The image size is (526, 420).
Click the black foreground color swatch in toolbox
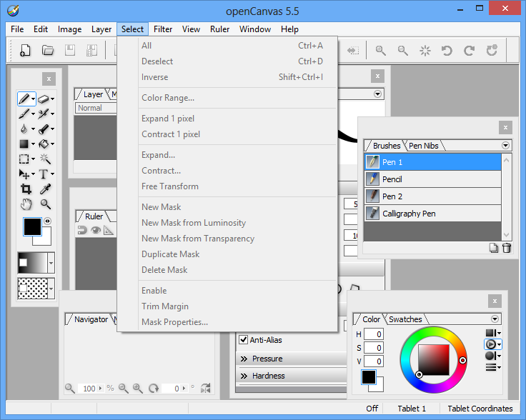coord(32,227)
